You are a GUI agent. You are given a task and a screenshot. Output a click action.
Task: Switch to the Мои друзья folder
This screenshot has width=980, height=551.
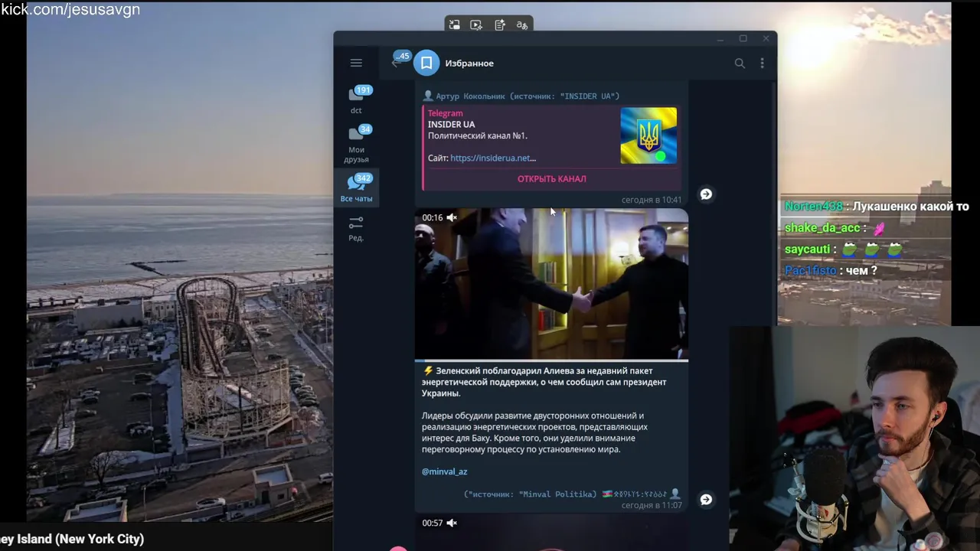pos(356,143)
